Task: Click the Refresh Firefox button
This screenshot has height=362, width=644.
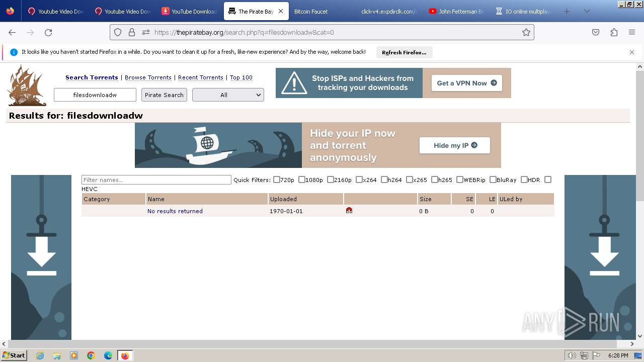Action: 404,52
